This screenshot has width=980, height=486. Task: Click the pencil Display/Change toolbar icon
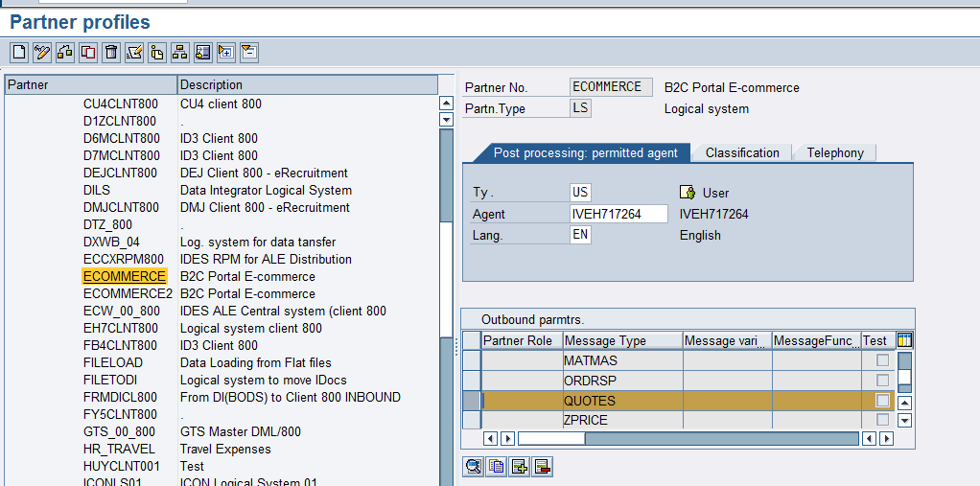point(42,53)
